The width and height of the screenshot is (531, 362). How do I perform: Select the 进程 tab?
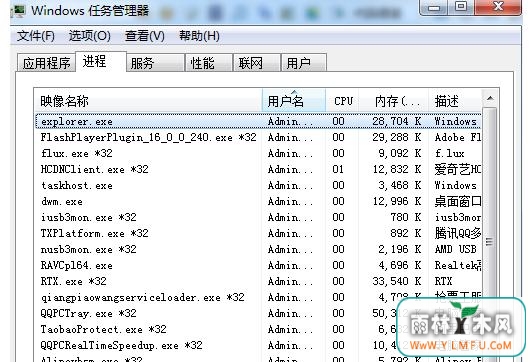[x=101, y=62]
